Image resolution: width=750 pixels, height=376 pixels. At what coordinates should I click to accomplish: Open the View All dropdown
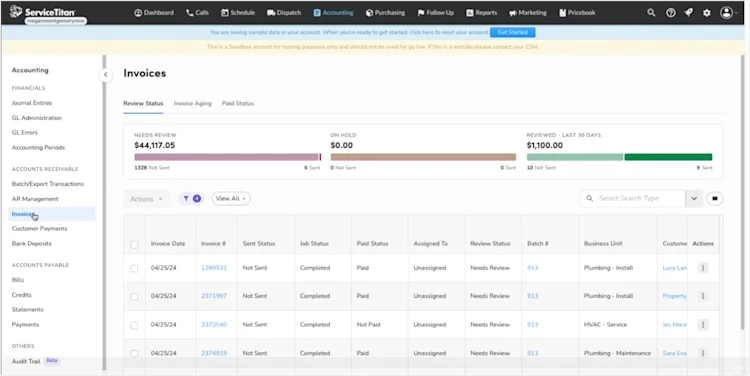click(x=231, y=199)
